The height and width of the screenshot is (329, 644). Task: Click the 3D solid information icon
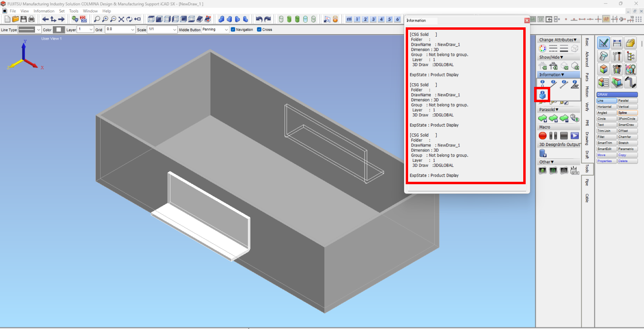coord(542,95)
